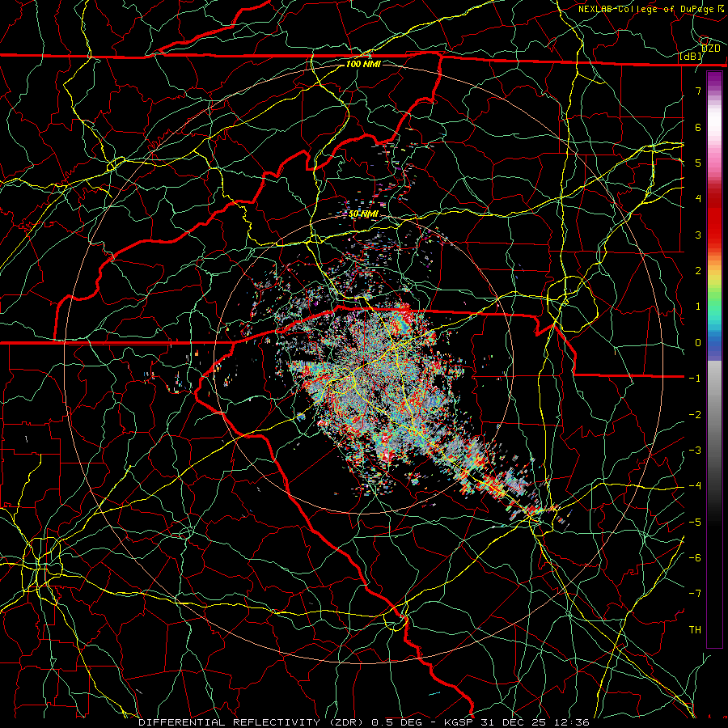Click the 7 value on color scale
Image resolution: width=728 pixels, height=728 pixels.
coord(698,91)
